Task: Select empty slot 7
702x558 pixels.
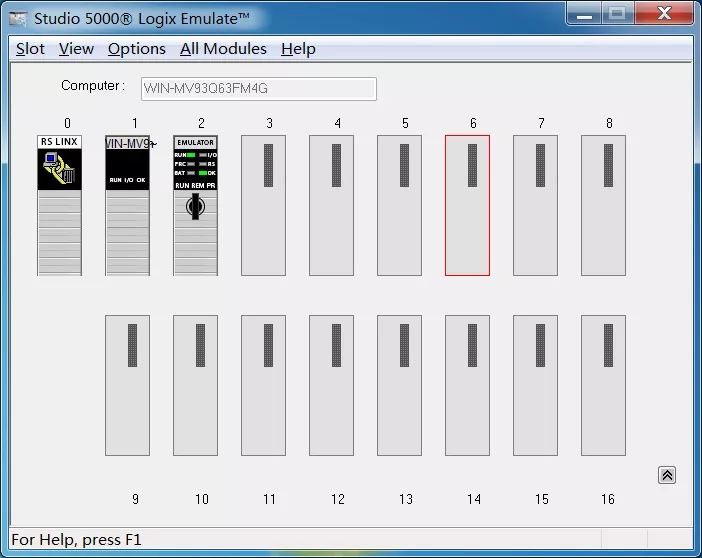Action: (x=535, y=206)
